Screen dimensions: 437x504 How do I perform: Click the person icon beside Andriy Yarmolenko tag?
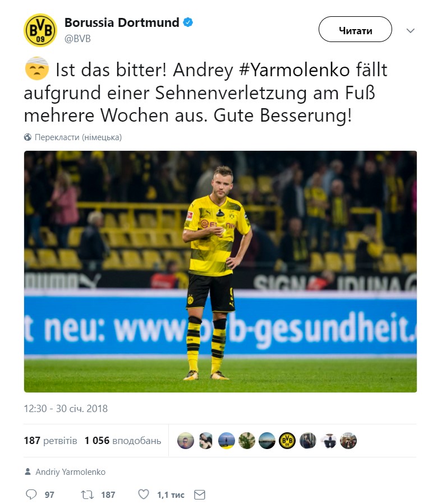[x=28, y=471]
